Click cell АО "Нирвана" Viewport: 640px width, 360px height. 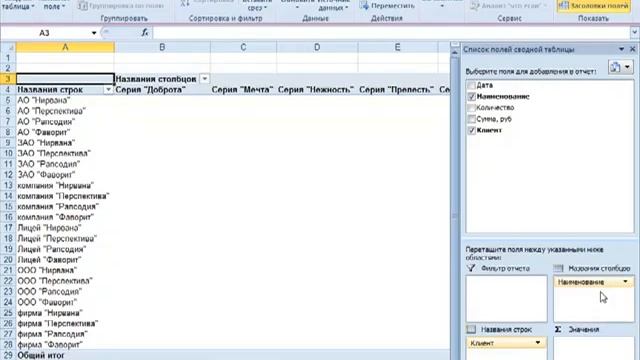click(x=65, y=100)
